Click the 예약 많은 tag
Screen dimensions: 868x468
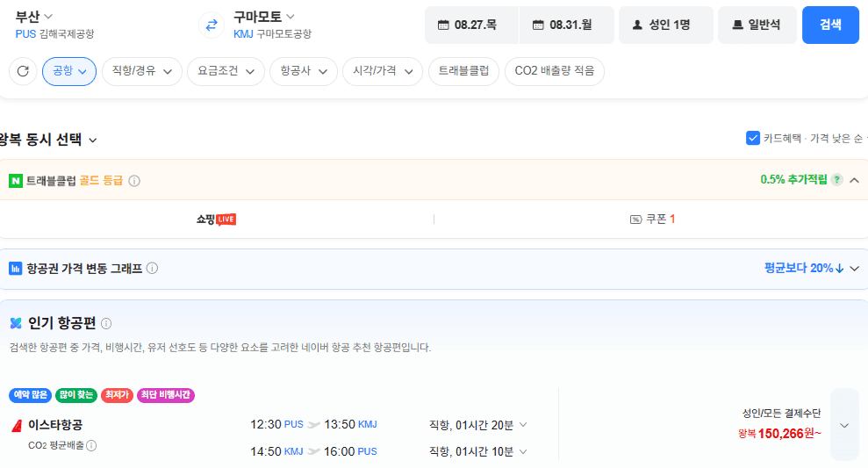click(x=31, y=395)
